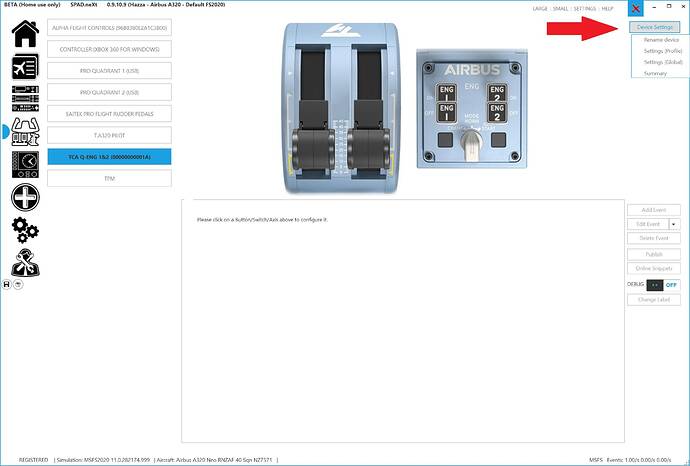Go to the Home page icon

click(25, 34)
